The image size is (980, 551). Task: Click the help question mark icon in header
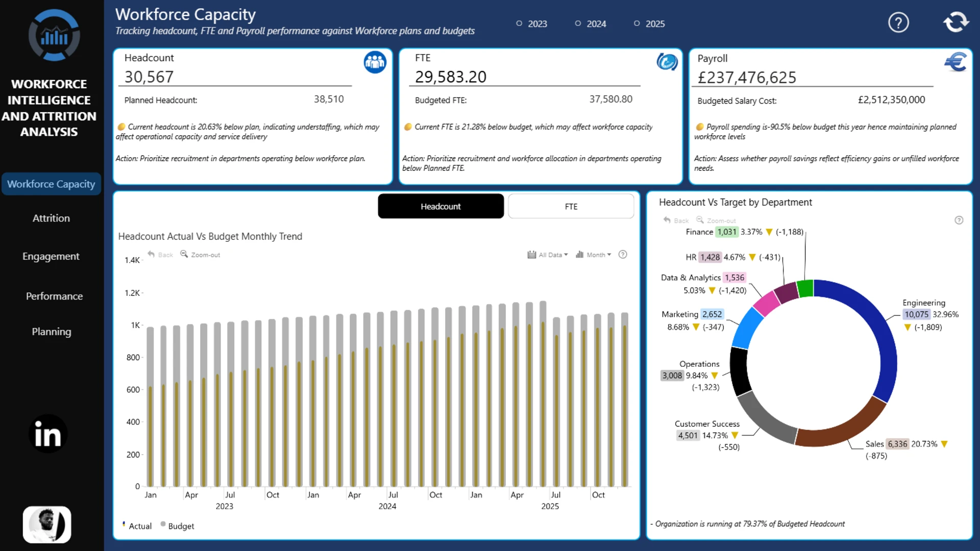tap(898, 22)
